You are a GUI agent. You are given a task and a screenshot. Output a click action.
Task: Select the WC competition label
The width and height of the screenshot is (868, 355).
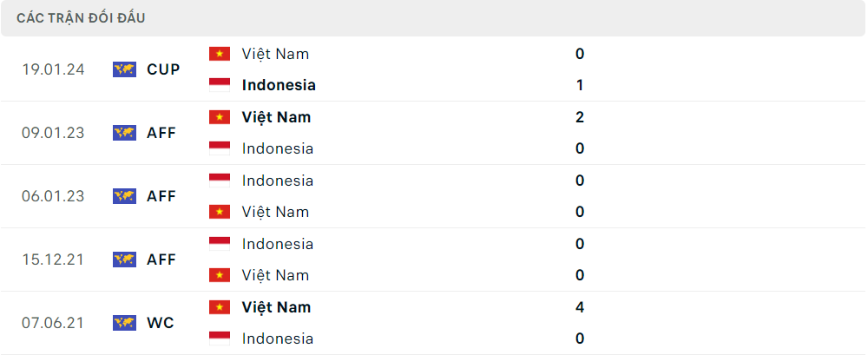click(x=161, y=323)
